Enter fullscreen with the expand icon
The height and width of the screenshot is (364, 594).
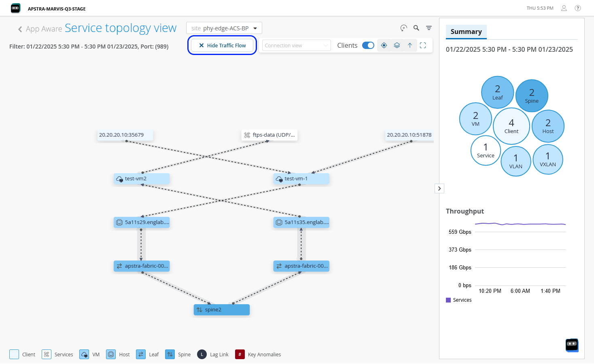(x=423, y=45)
